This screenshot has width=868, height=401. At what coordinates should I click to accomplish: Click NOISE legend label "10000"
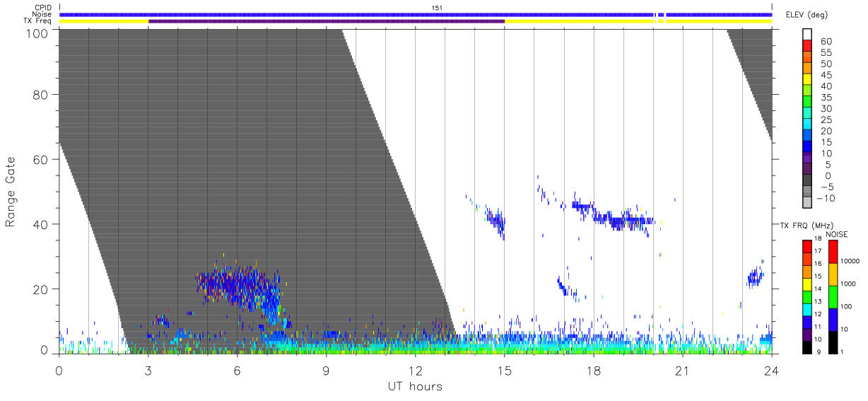[x=851, y=262]
